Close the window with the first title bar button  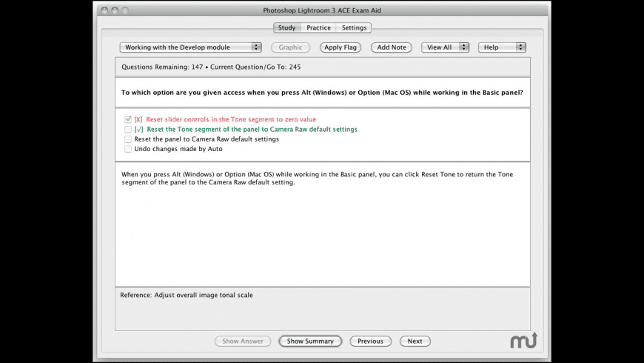pos(104,10)
